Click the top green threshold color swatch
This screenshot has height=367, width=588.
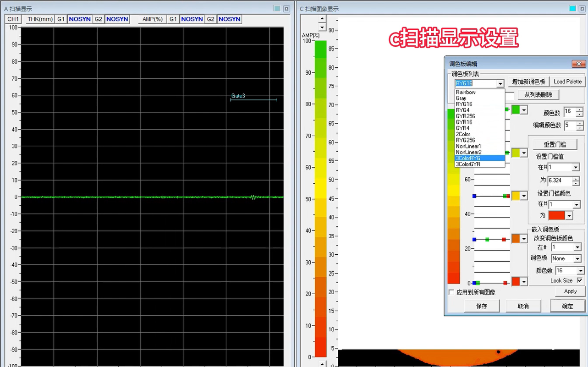[516, 110]
